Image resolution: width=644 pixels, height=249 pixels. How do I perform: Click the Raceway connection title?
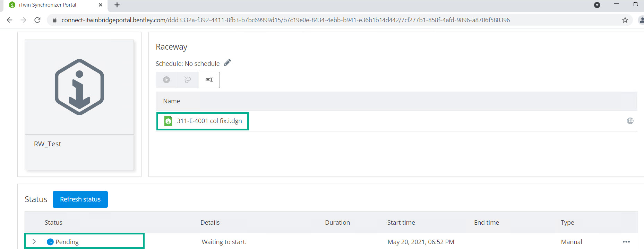pos(171,47)
